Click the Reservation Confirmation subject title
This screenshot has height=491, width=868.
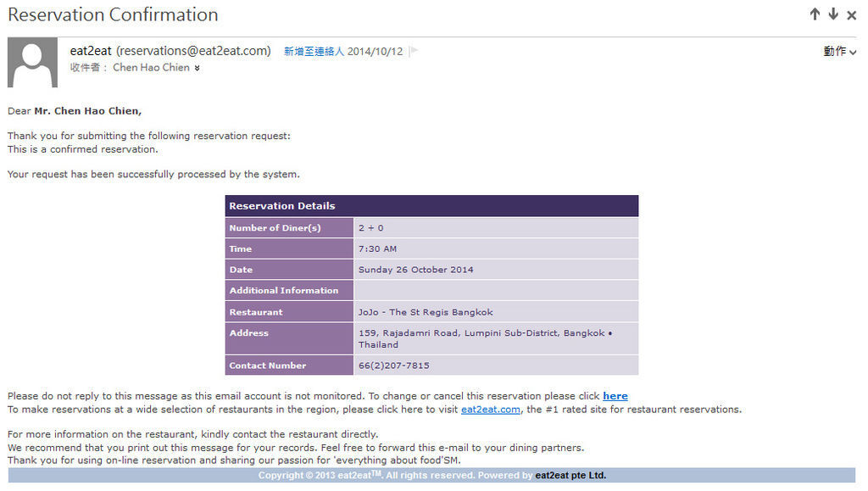pyautogui.click(x=113, y=14)
